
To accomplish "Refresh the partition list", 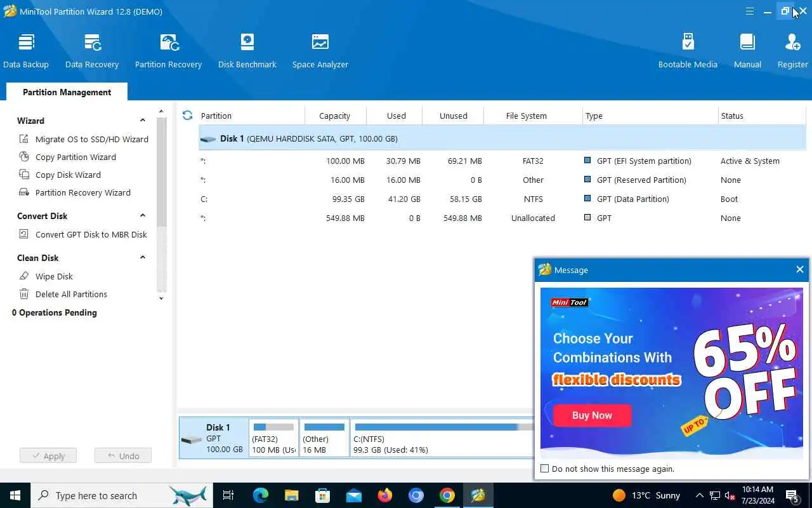I will (x=187, y=116).
